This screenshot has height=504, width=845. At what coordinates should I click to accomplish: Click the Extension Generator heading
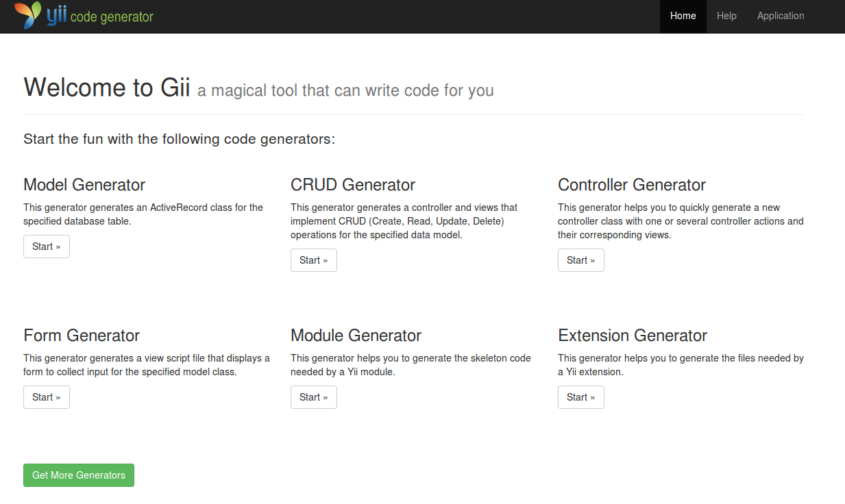click(x=633, y=336)
